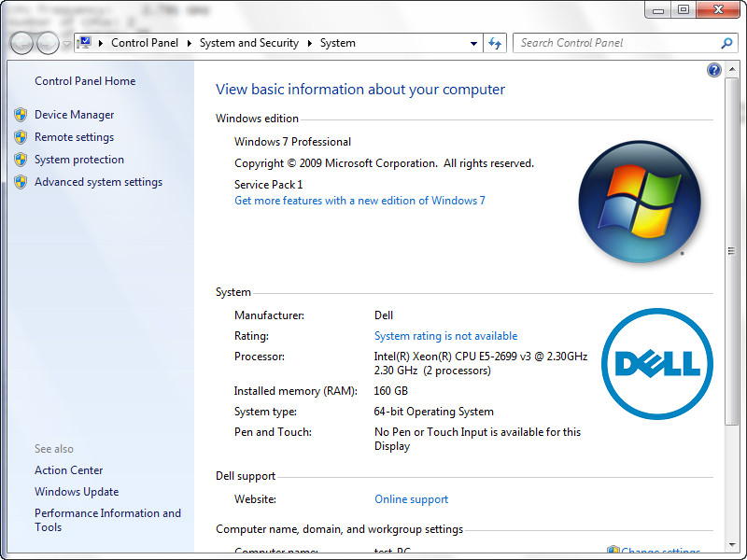Open Remote settings link
The height and width of the screenshot is (560, 747).
(75, 137)
